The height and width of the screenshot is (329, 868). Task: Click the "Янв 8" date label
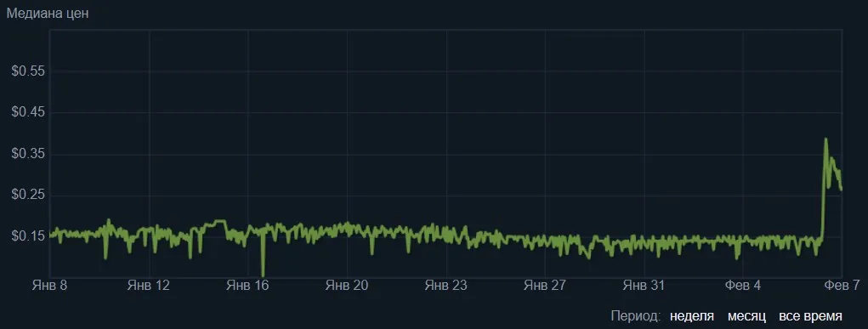point(50,286)
